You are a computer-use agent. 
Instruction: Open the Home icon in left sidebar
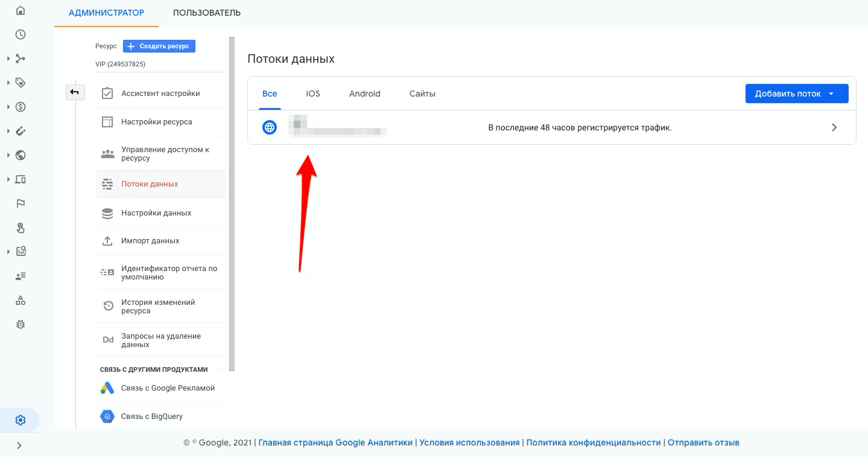[x=21, y=10]
